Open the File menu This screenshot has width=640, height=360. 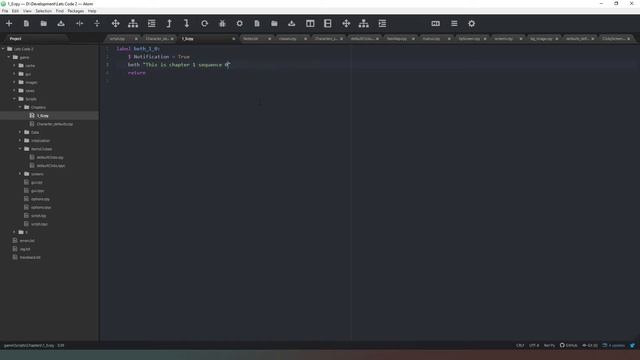coord(5,11)
